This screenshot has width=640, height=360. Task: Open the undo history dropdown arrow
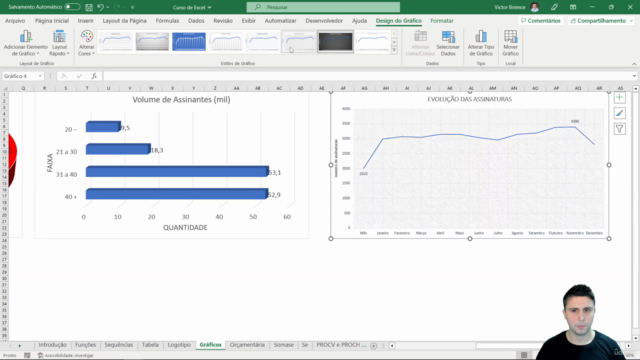(x=108, y=7)
